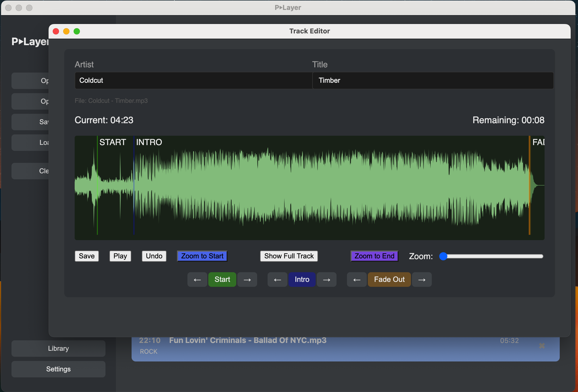Show Full Track in the waveform view
Viewport: 578px width, 392px height.
tap(288, 256)
